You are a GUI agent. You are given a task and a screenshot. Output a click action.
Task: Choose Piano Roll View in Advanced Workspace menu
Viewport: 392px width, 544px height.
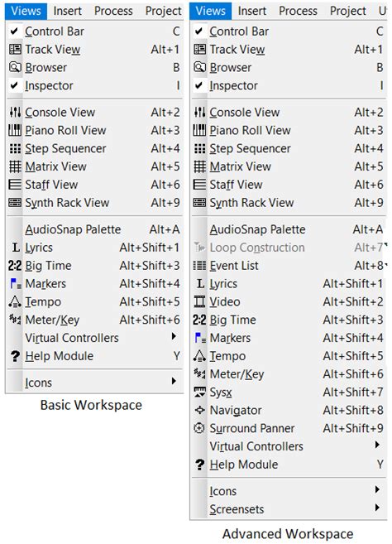(x=289, y=130)
